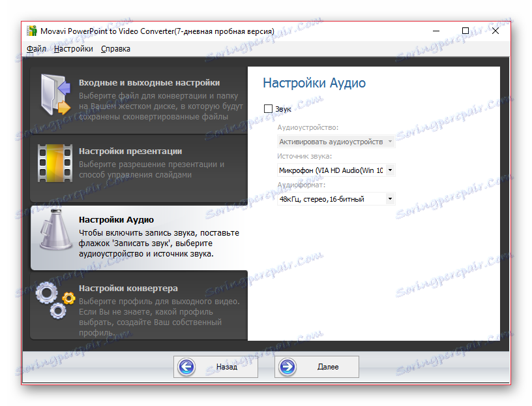Open the Файл menu
This screenshot has width=532, height=406.
[37, 49]
